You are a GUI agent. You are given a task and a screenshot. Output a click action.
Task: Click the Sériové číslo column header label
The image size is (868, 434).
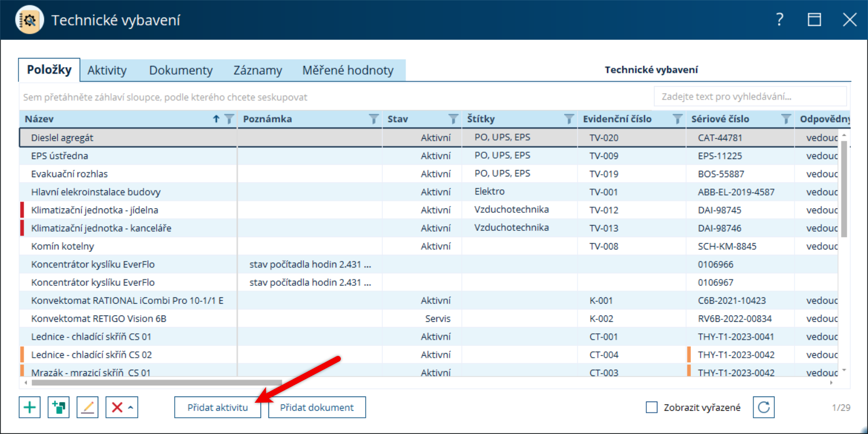click(720, 119)
